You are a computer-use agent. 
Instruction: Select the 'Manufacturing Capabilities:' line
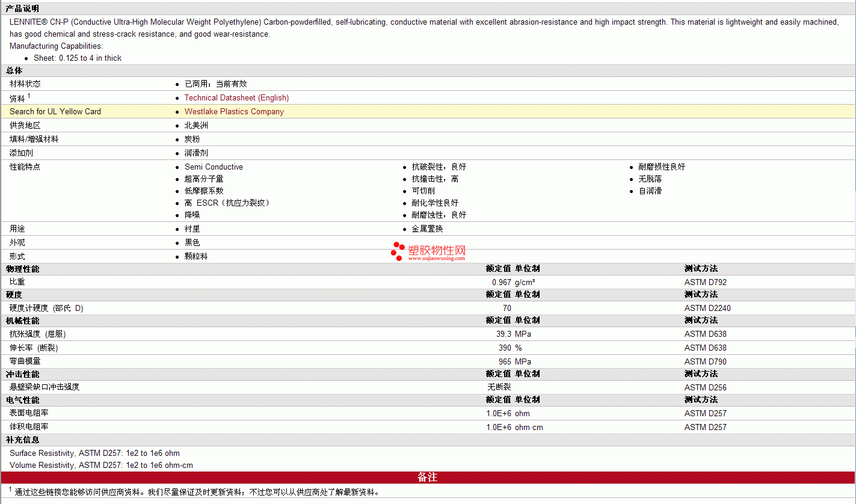point(57,46)
